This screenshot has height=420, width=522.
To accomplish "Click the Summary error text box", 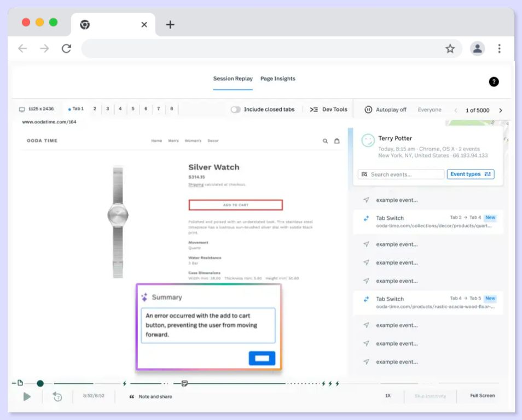I will pyautogui.click(x=208, y=325).
